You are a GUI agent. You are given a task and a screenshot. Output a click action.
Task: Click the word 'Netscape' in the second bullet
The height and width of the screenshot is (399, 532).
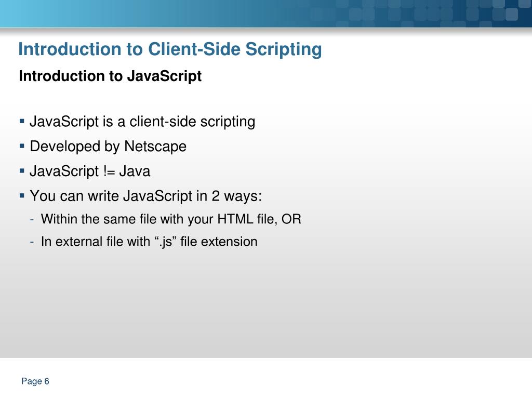tap(155, 147)
